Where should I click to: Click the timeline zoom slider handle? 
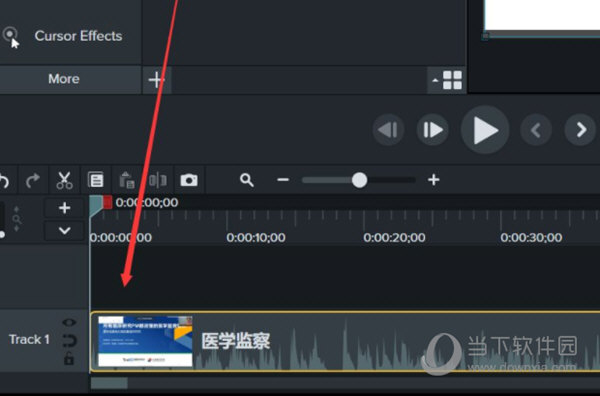pos(359,180)
